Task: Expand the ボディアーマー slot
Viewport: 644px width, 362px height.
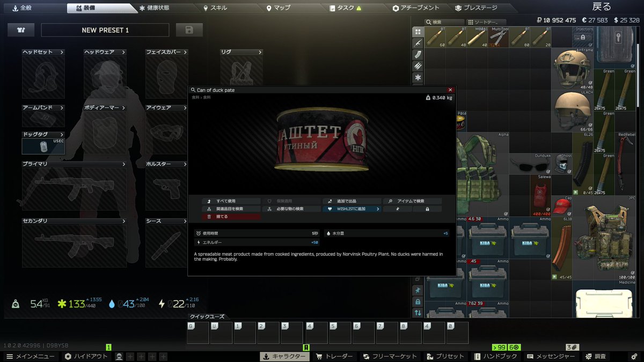Action: 105,108
